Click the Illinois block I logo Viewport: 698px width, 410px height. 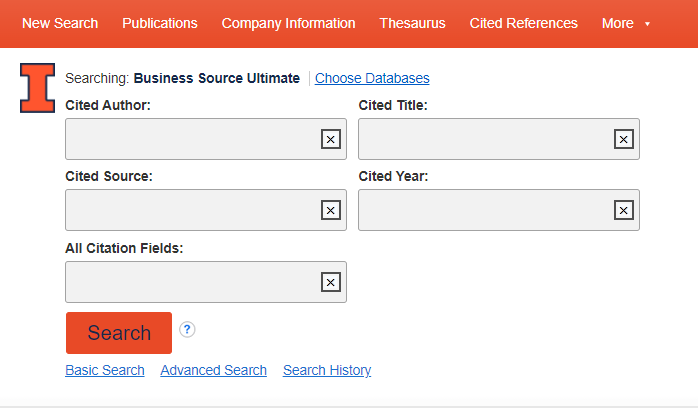pos(38,88)
